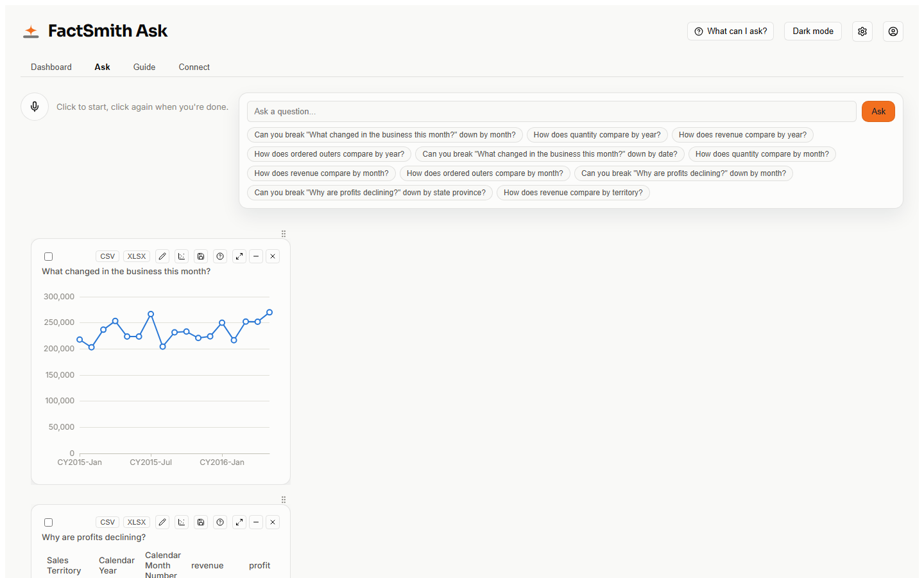Select 'How does revenue compare by month?' suggestion
This screenshot has height=578, width=924.
321,173
